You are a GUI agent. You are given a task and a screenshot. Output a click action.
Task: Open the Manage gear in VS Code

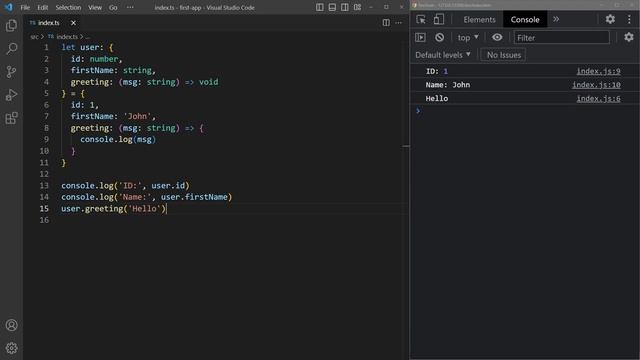pos(11,348)
